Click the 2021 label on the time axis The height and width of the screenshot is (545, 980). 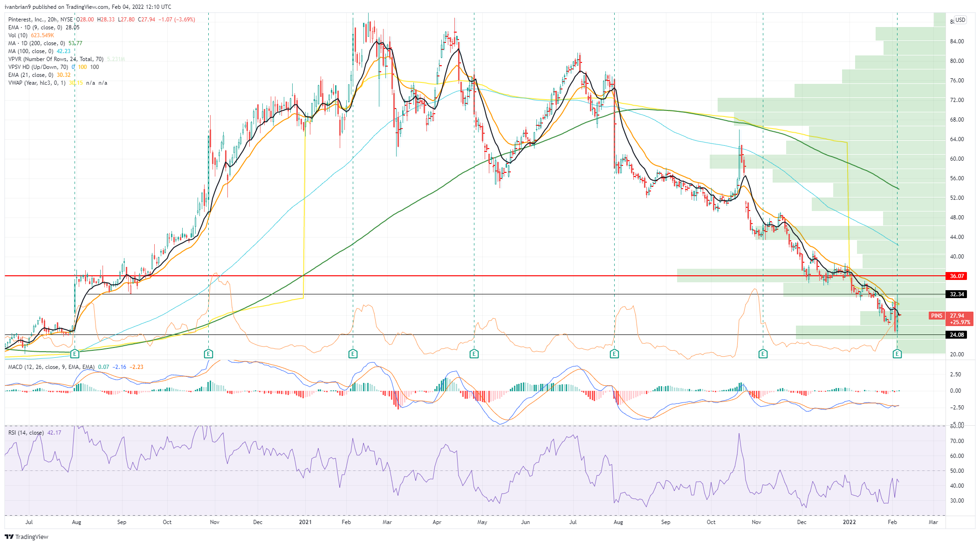305,522
